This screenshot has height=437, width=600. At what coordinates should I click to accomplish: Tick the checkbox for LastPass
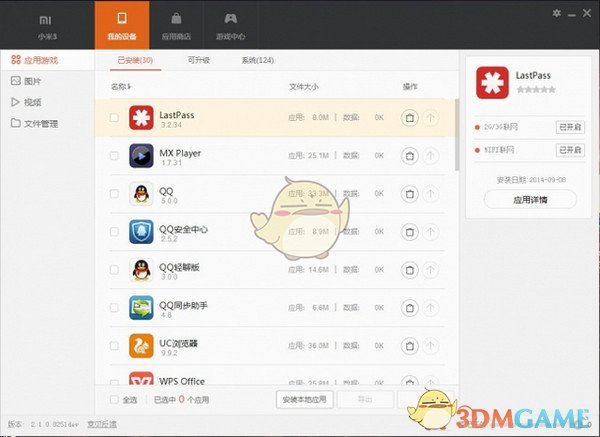pos(114,117)
